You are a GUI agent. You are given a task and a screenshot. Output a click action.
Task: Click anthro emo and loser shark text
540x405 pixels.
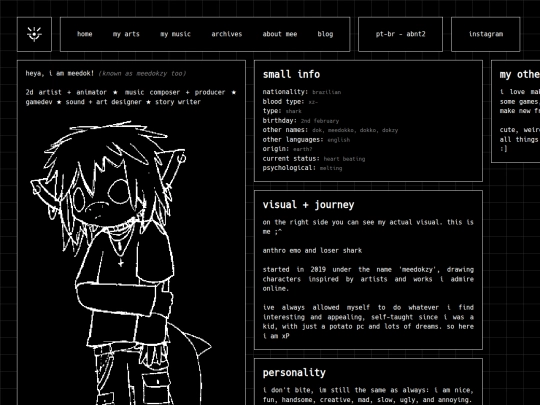tap(312, 250)
